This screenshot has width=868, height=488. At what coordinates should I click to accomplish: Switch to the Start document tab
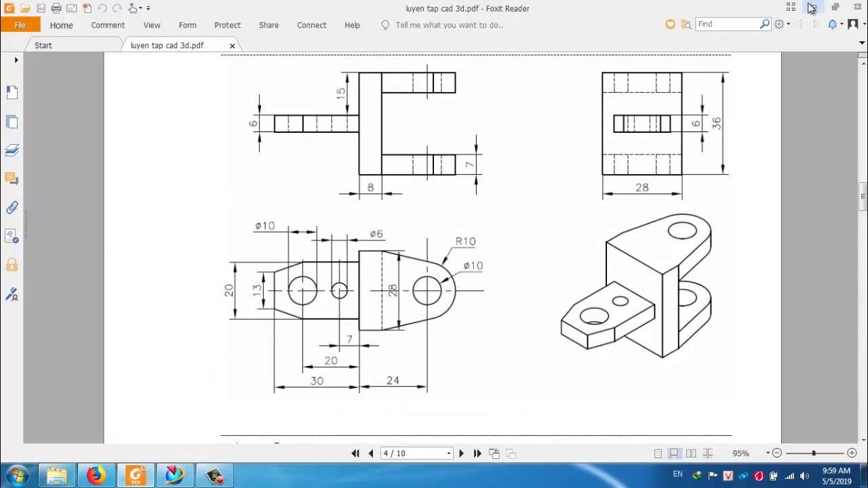tap(43, 45)
